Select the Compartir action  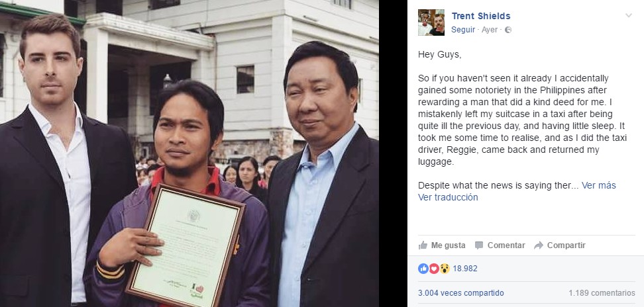coord(566,245)
